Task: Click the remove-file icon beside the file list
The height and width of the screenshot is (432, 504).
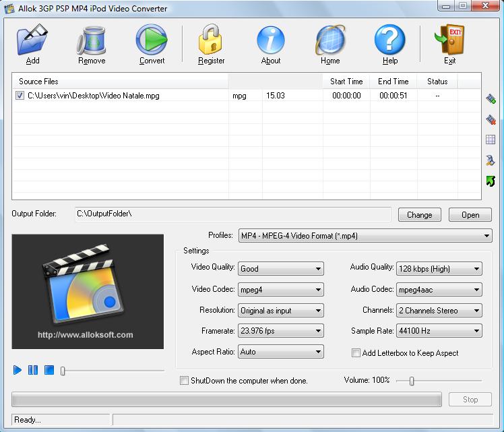Action: tap(491, 119)
